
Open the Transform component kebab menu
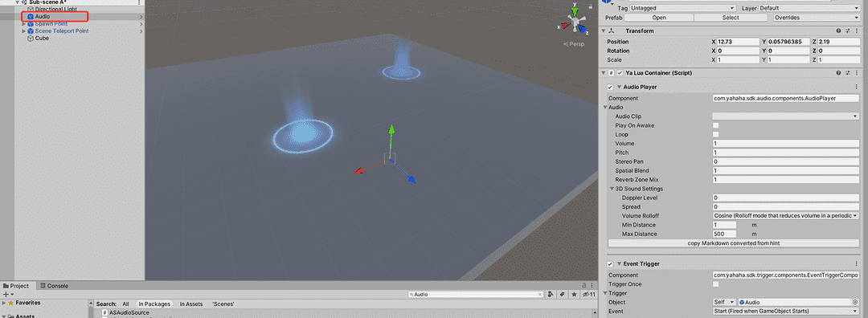(x=857, y=31)
